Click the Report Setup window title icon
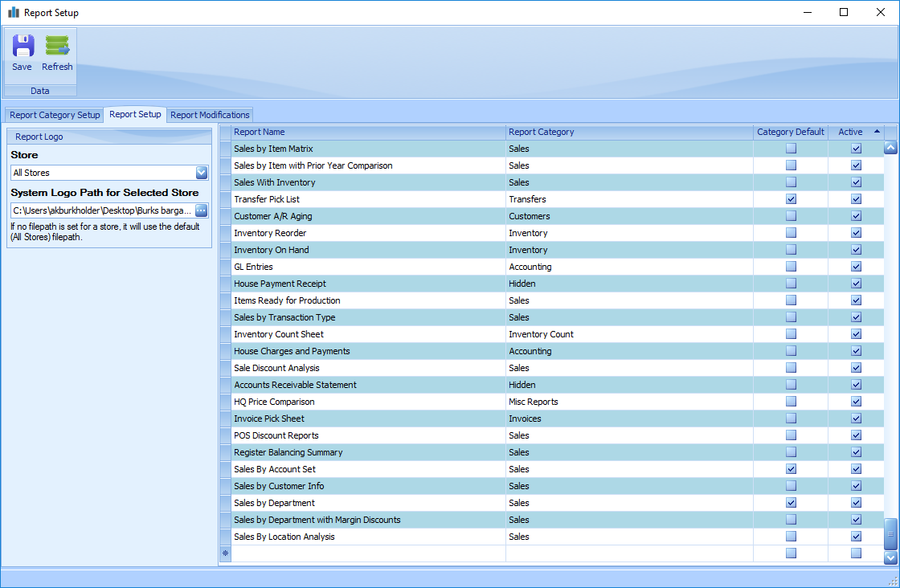 13,13
